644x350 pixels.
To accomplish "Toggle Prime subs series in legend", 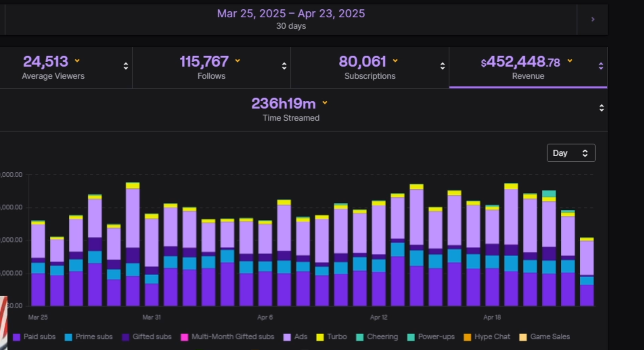I will pos(89,337).
